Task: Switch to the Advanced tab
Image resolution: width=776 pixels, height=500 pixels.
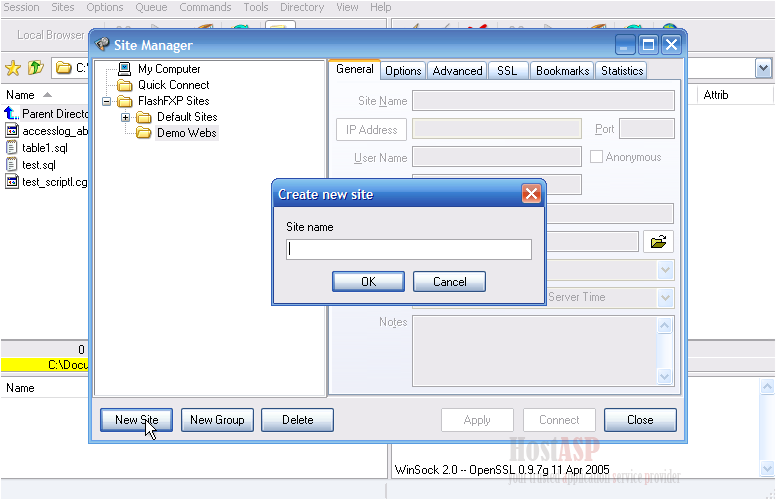Action: (x=457, y=71)
